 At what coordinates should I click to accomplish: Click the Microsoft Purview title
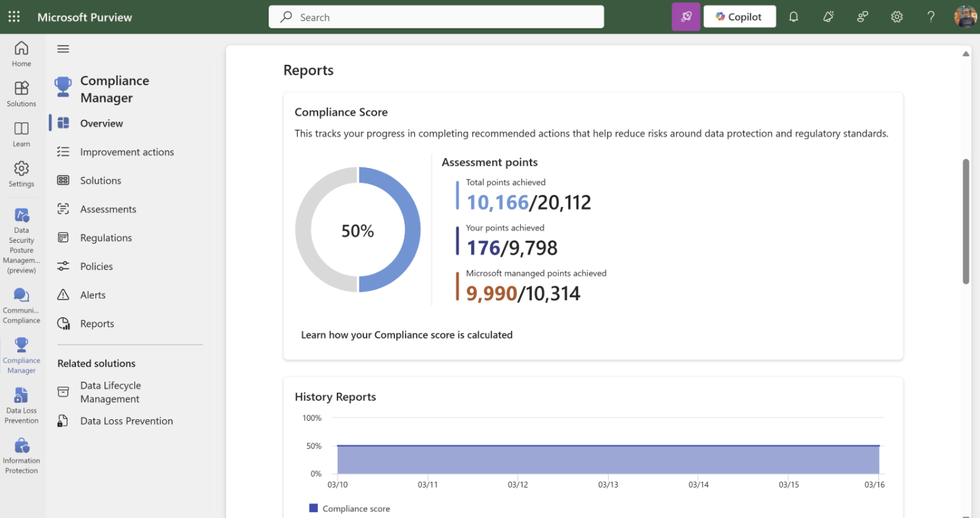pyautogui.click(x=85, y=17)
